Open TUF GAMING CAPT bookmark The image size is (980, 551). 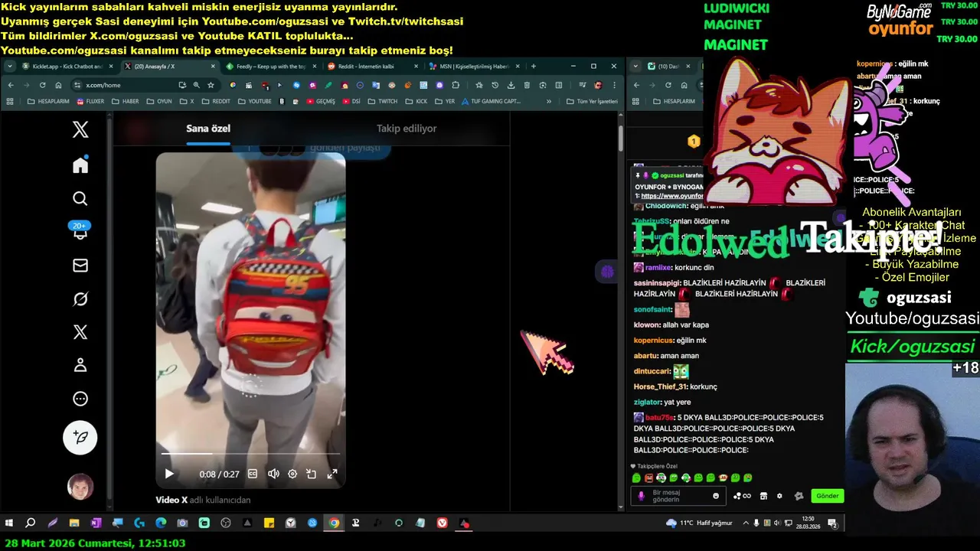point(491,101)
